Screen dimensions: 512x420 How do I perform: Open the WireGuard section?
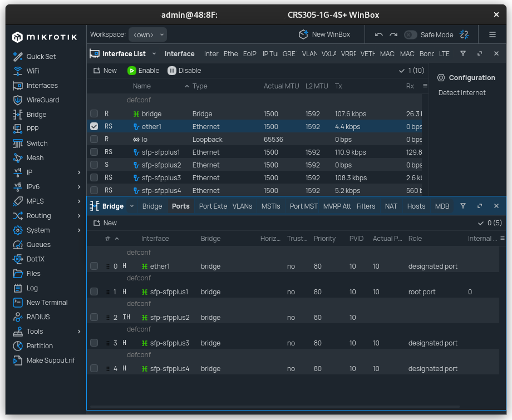click(36, 100)
